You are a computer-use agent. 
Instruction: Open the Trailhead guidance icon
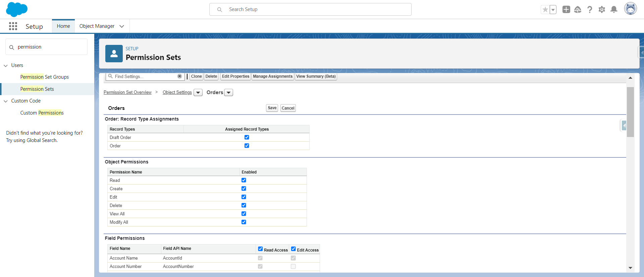578,10
